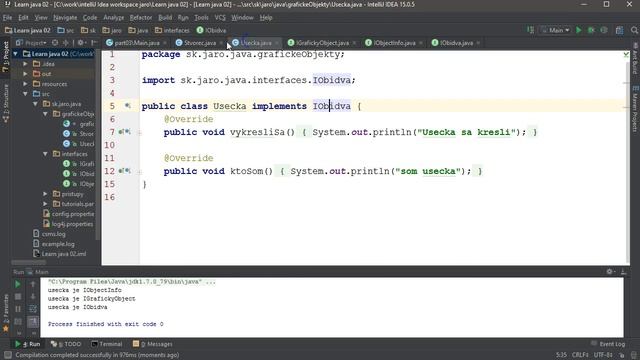
Task: Click the Project tree horizontal scrollbar
Action: [x=29, y=262]
